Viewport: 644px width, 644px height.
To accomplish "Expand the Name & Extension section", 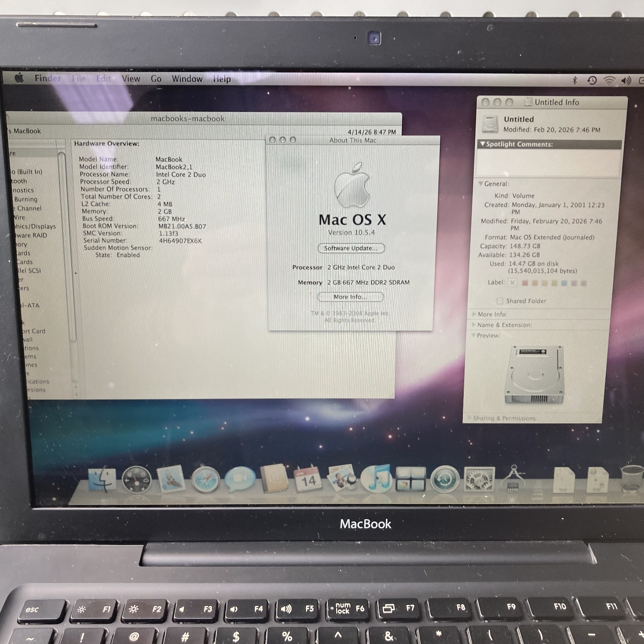I will pos(474,324).
